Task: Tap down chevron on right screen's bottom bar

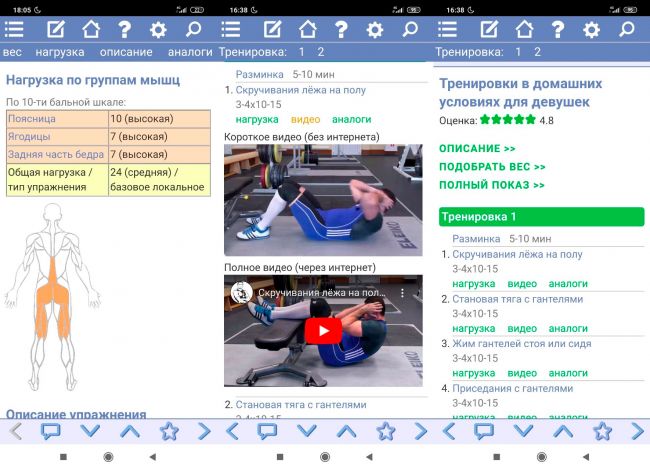Action: click(x=524, y=431)
